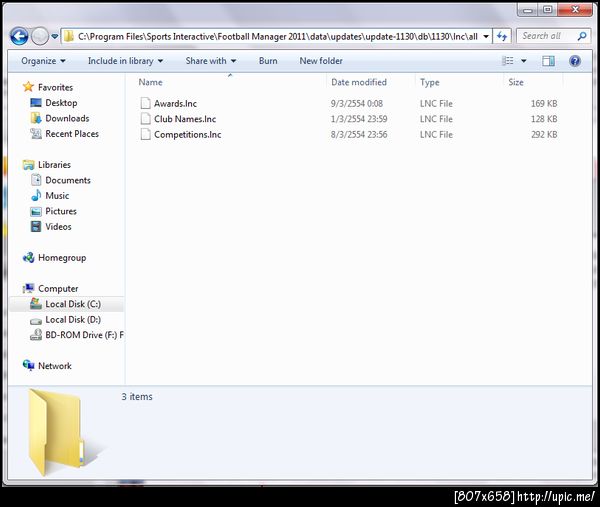Click the Local Disk (C:) drive icon
Screen dimensions: 600x507
pyautogui.click(x=36, y=304)
